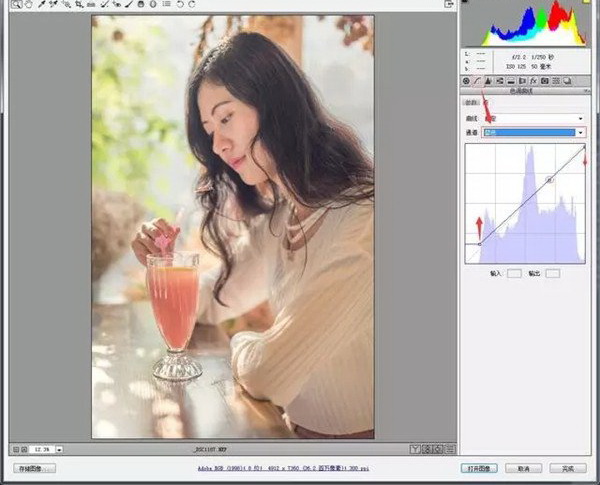Select the Hand tool
This screenshot has width=600, height=485.
pyautogui.click(x=29, y=5)
